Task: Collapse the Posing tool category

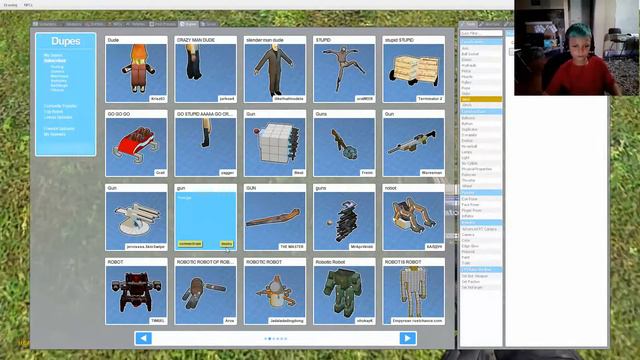Action: coord(481,192)
